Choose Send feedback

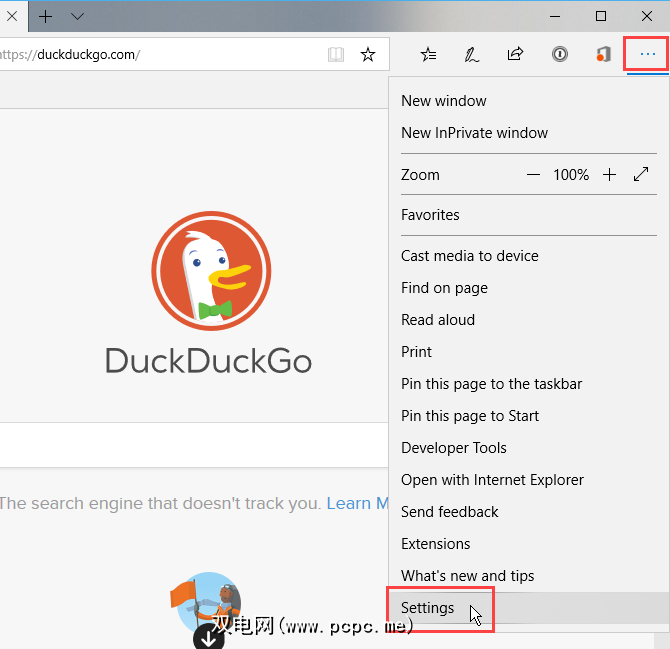528,512
